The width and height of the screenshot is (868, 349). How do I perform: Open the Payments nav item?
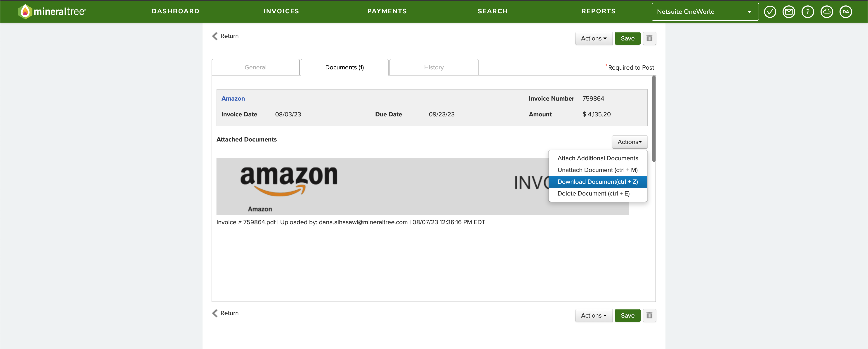387,11
